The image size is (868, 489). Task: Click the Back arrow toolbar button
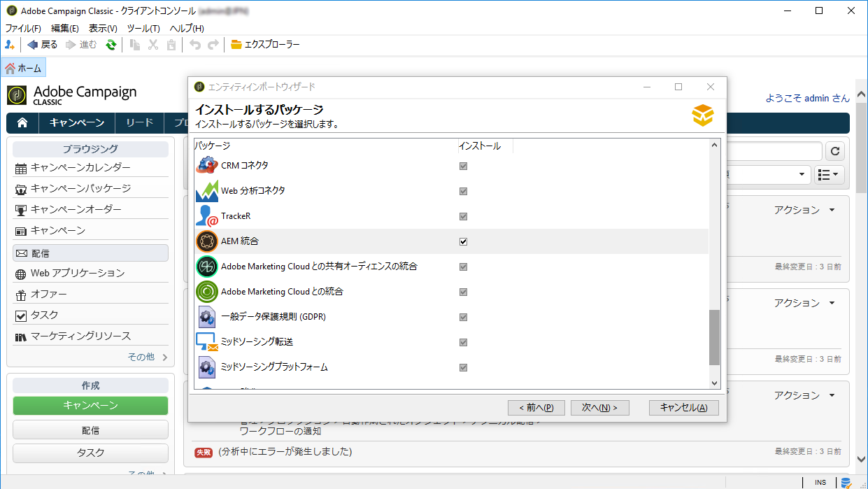(x=42, y=45)
